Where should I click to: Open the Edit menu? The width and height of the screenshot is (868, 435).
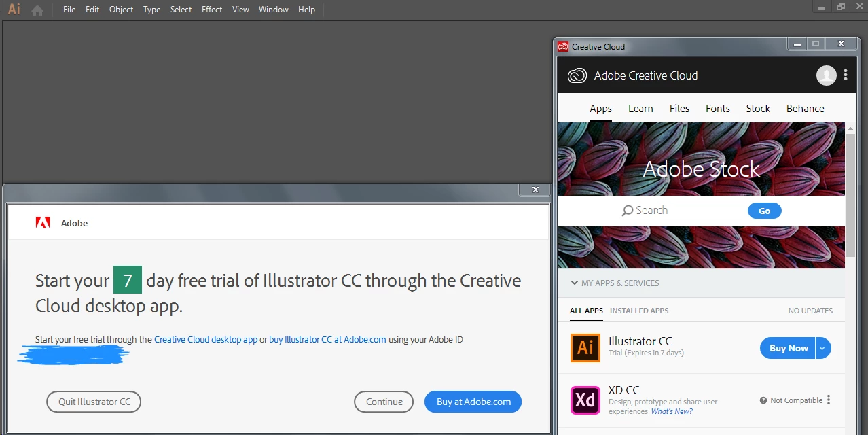tap(92, 10)
